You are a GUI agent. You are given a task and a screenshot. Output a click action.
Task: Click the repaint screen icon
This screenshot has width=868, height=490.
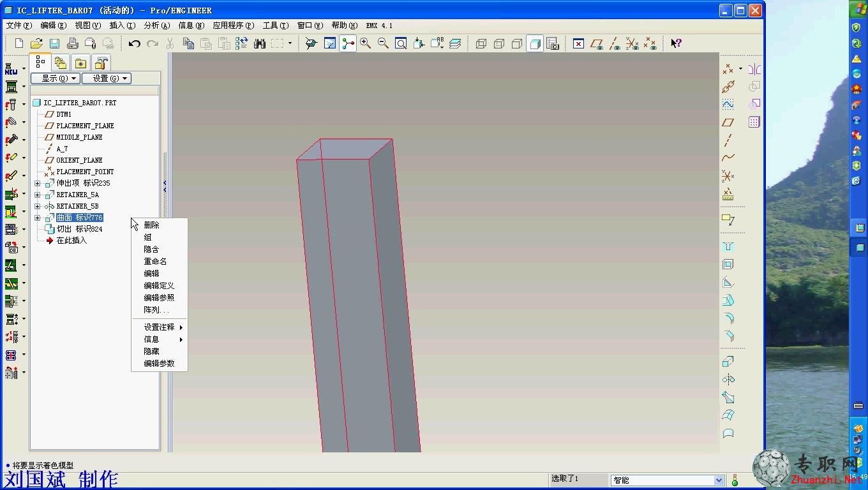pyautogui.click(x=330, y=43)
